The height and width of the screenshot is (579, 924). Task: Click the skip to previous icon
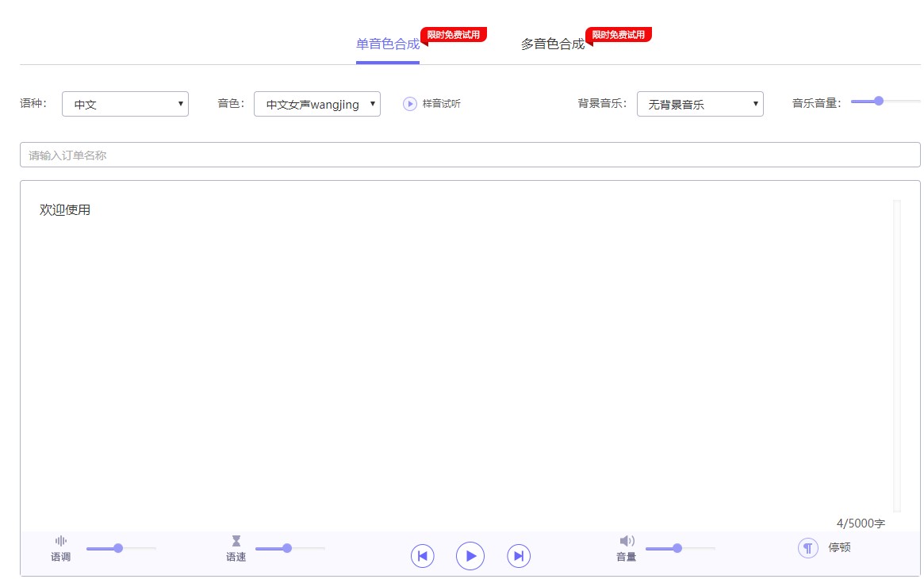click(423, 556)
